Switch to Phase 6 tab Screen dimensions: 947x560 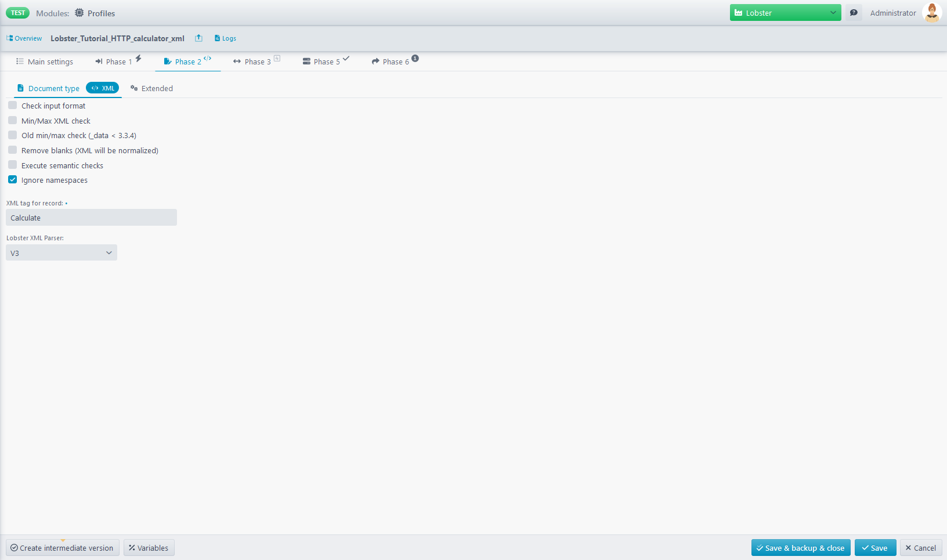pyautogui.click(x=396, y=62)
